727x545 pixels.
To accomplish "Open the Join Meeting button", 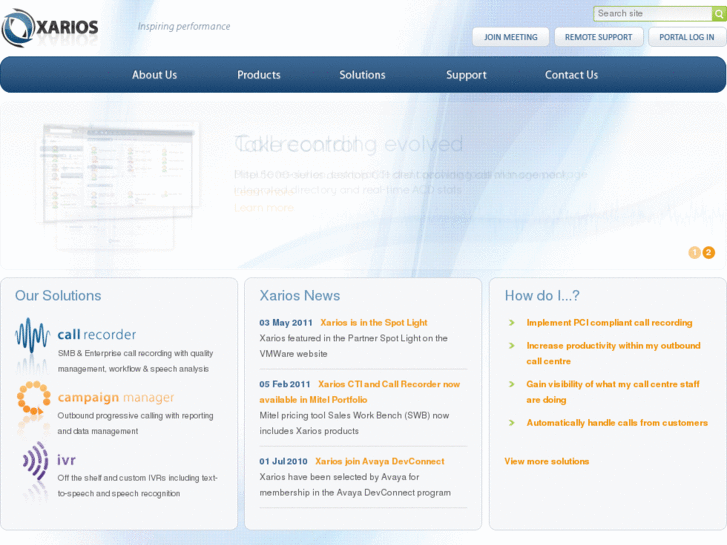I will pyautogui.click(x=510, y=37).
